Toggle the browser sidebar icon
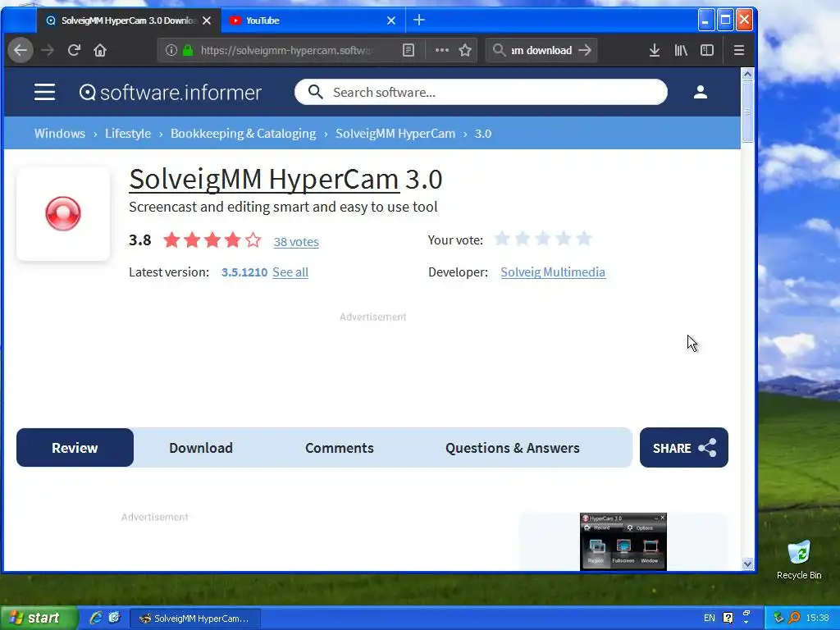840x630 pixels. coord(707,50)
